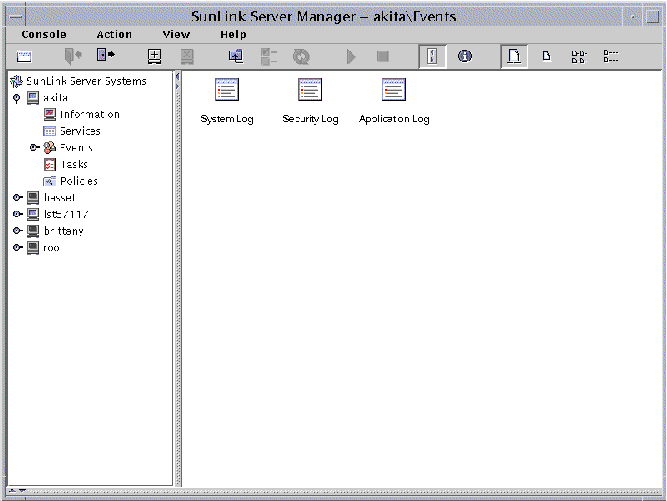Switch to list view with grid icon
Viewport: 667px width, 501px height.
pos(579,56)
